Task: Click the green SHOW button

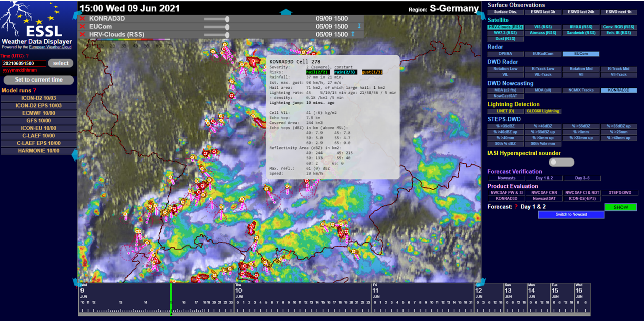Action: click(620, 207)
